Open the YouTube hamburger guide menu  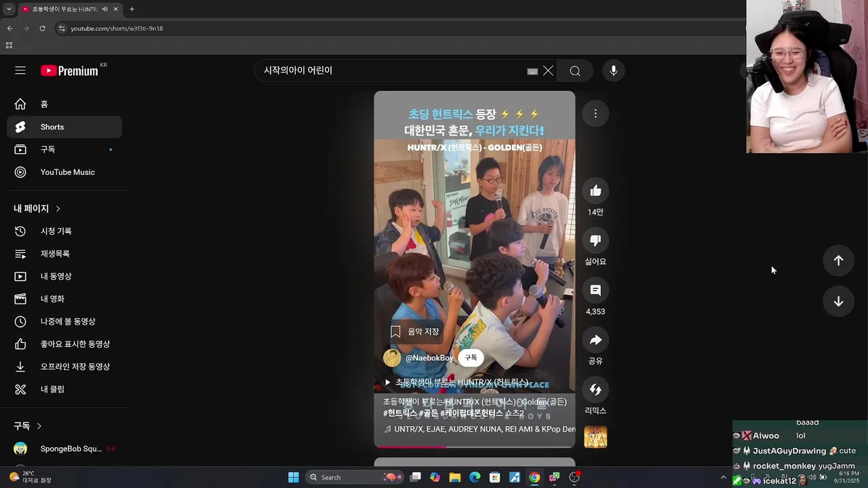click(20, 70)
